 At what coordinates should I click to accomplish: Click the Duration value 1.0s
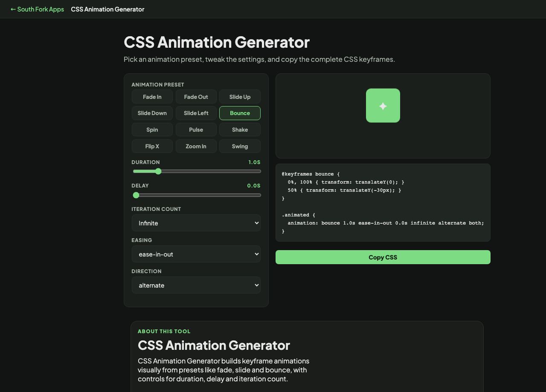254,162
